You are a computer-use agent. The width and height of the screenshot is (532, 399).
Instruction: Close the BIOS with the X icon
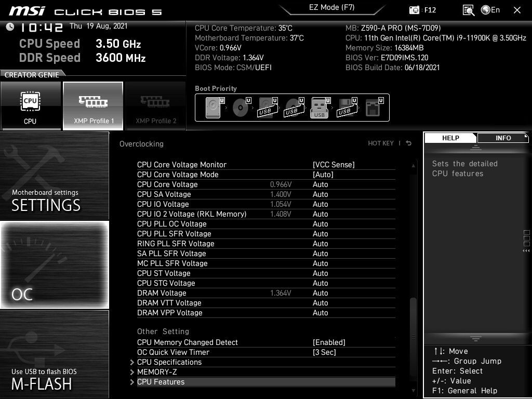tap(517, 10)
